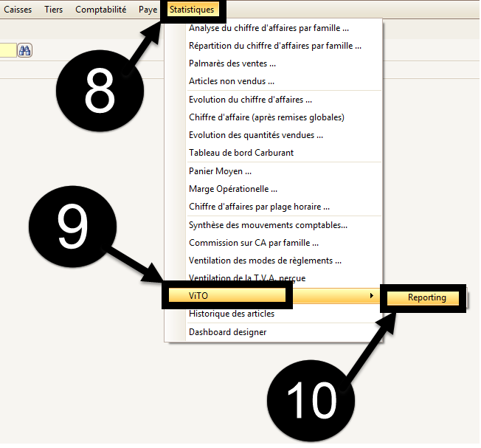This screenshot has height=448, width=481.
Task: Click the binoculars search icon
Action: (24, 50)
